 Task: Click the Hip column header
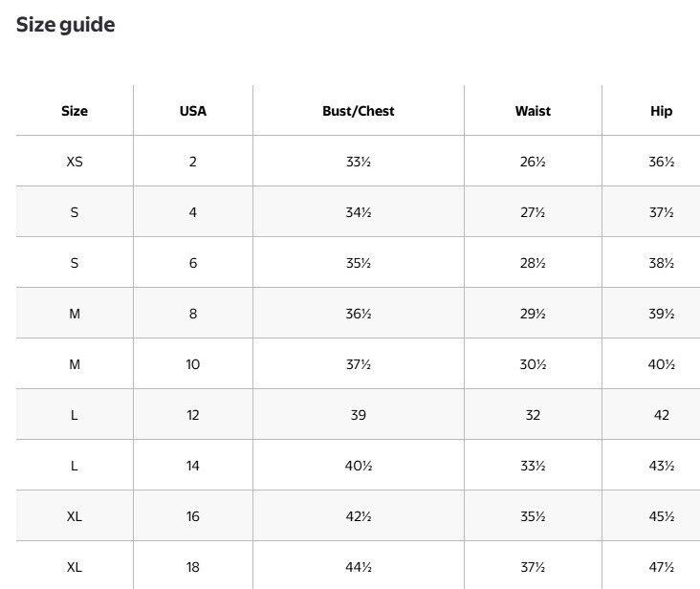(661, 111)
